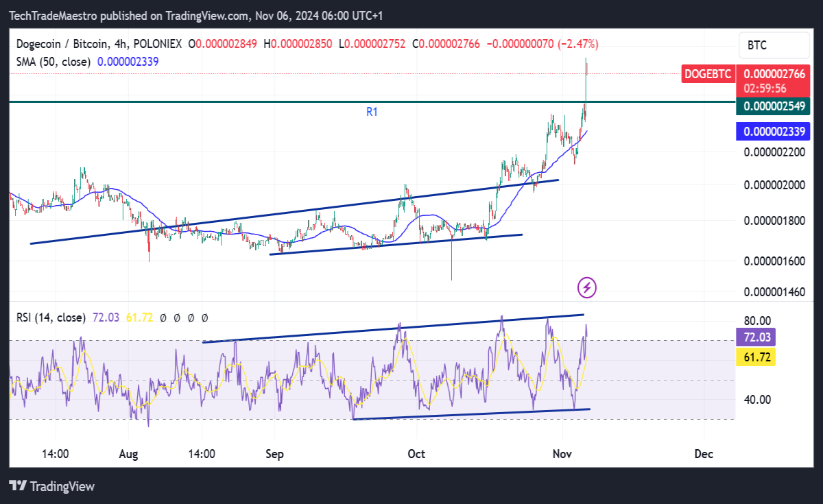The image size is (823, 504).
Task: Select the purple 72.03 RSI axis label
Action: [756, 337]
